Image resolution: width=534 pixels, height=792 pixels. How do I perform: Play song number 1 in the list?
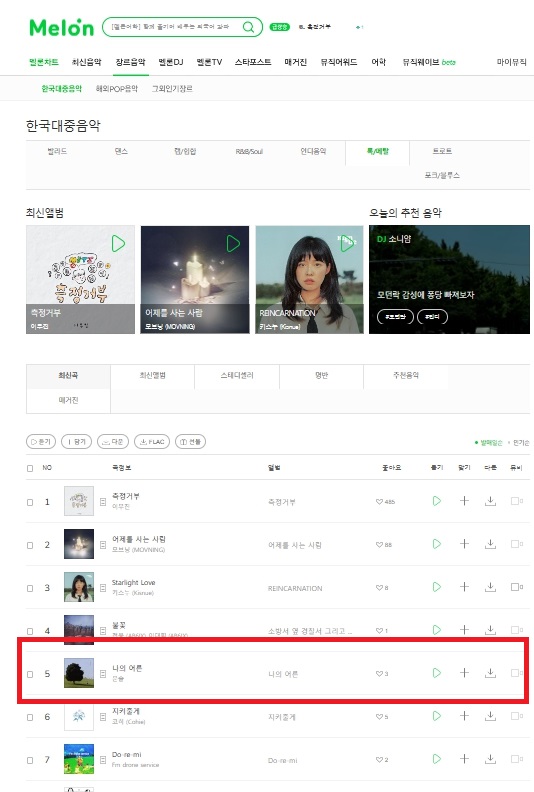pos(437,501)
